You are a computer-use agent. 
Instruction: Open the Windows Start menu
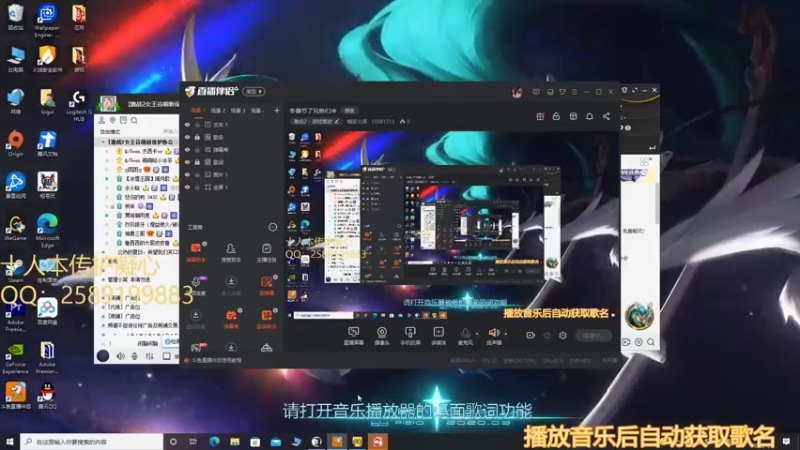10,441
